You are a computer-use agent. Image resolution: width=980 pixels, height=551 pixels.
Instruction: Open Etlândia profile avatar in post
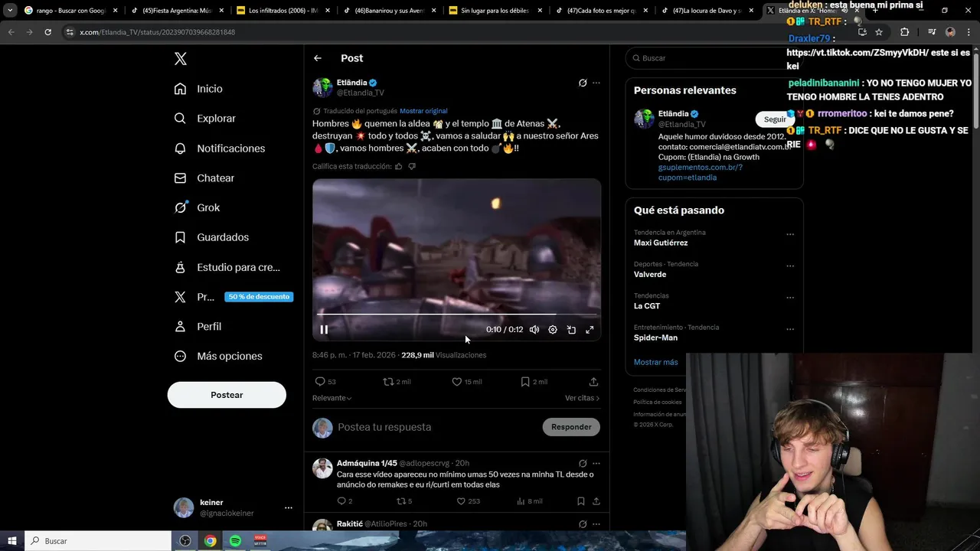pyautogui.click(x=322, y=87)
